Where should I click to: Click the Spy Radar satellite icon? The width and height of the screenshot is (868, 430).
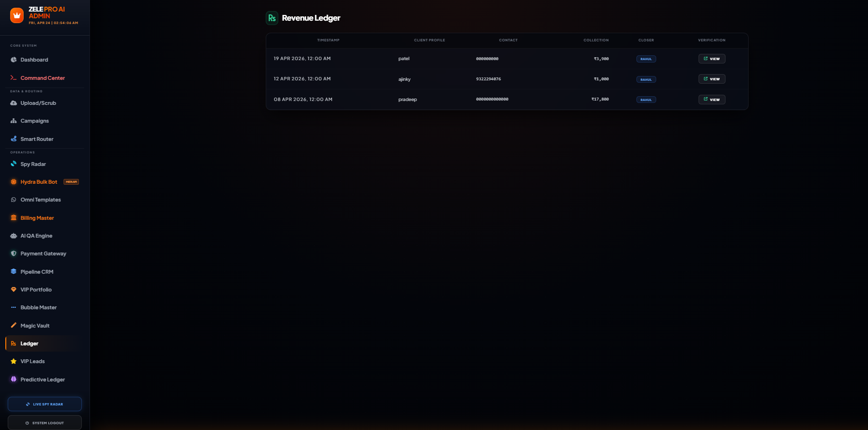click(x=13, y=164)
